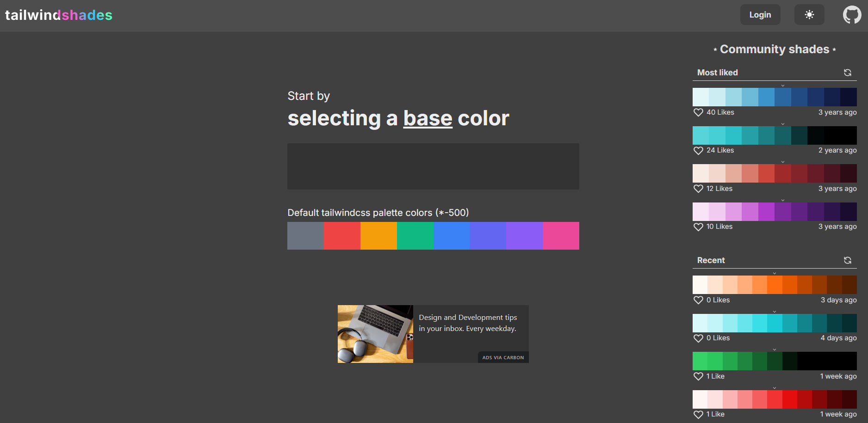Like the blue palette with 40 Likes
868x423 pixels.
pyautogui.click(x=698, y=112)
